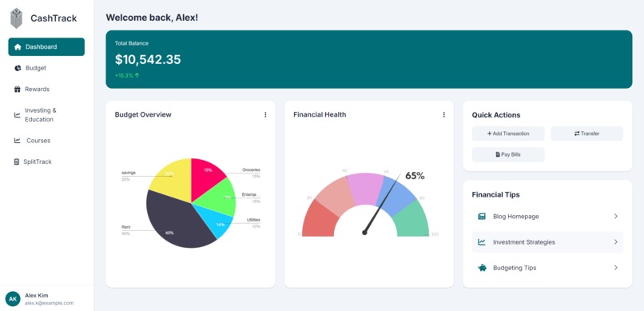This screenshot has width=644, height=311.
Task: Click the Total Balance label
Action: coord(131,43)
